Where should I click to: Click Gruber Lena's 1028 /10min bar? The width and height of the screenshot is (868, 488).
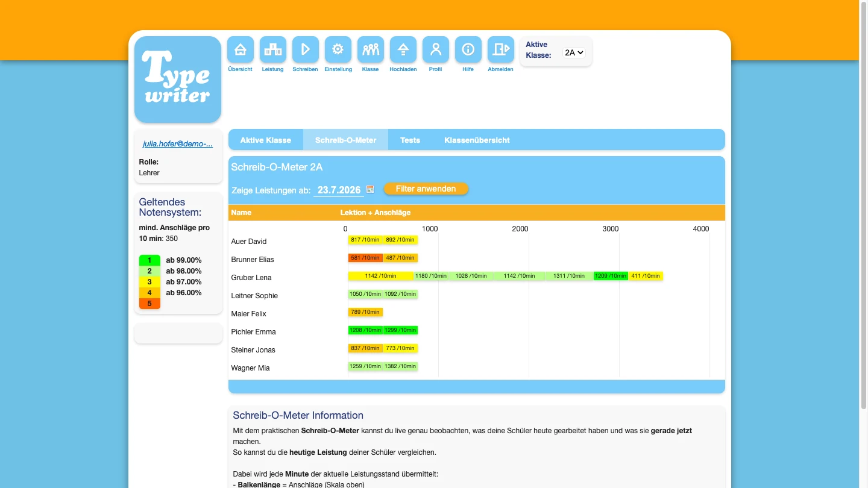471,276
